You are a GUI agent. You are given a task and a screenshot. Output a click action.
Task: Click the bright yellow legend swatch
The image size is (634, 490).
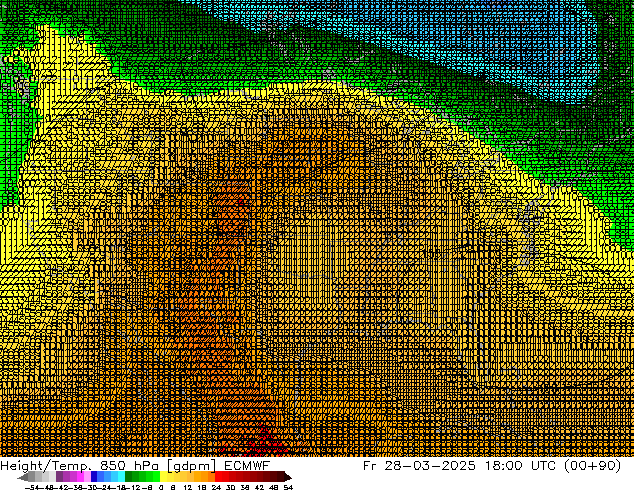pyautogui.click(x=163, y=477)
